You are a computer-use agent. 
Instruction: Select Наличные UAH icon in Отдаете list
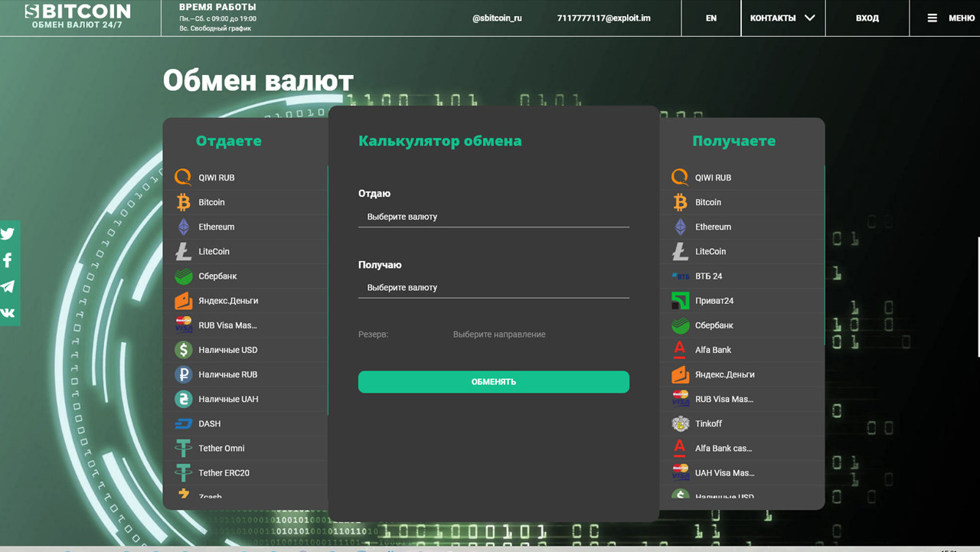[x=183, y=399]
